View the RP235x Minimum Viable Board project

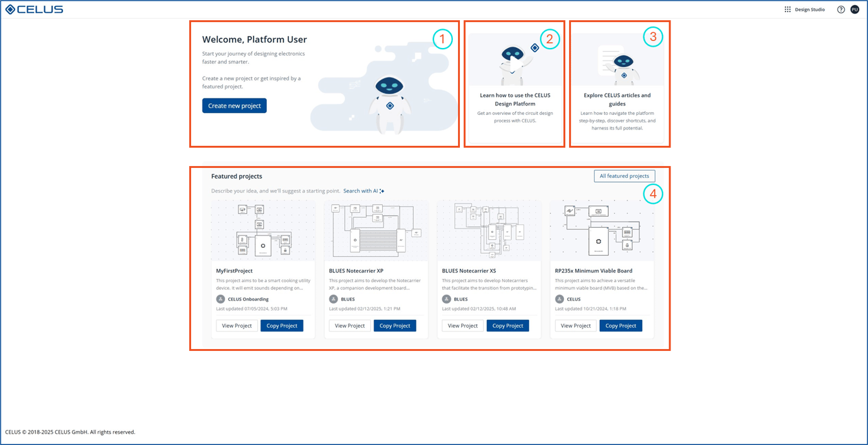575,326
